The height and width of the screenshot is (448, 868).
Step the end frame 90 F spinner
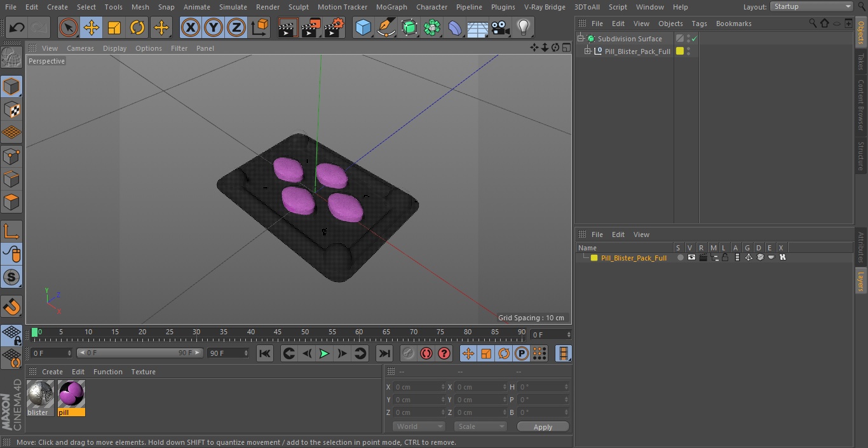[x=247, y=353]
